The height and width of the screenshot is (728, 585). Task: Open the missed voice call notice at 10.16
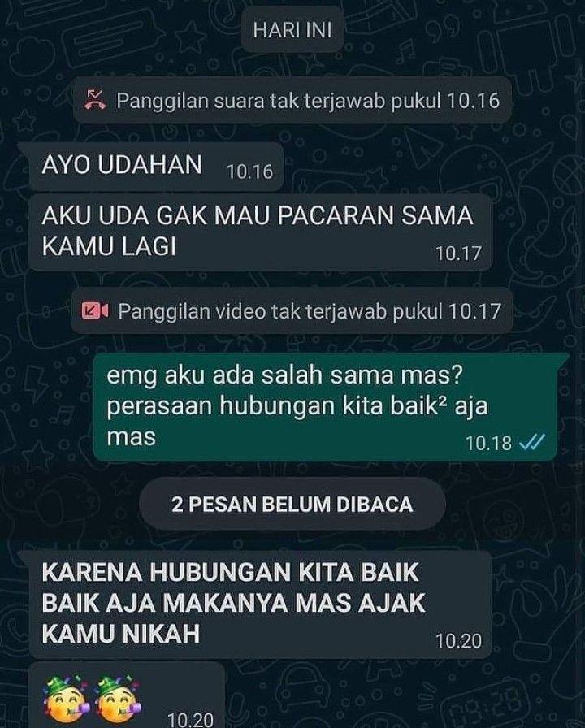coord(292,100)
